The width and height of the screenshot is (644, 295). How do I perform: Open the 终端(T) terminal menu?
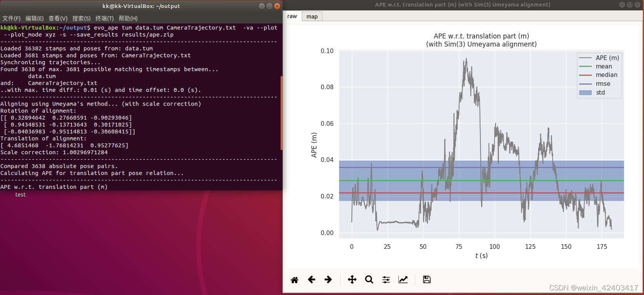105,18
